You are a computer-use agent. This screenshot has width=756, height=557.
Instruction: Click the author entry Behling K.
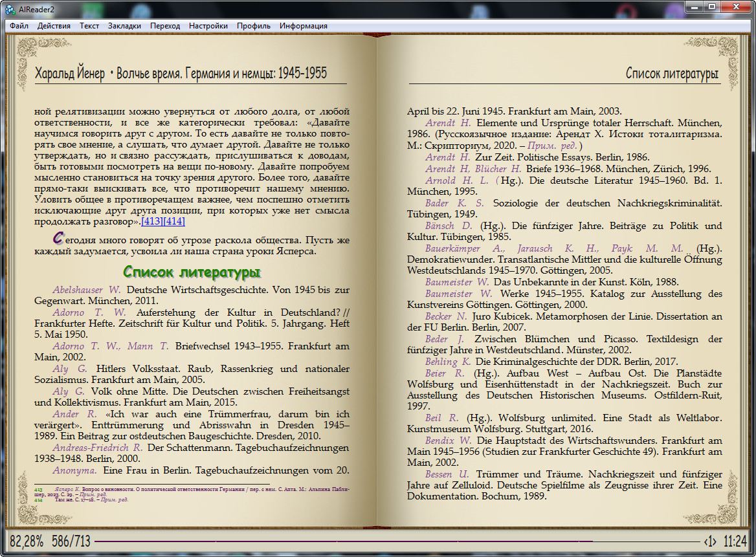447,362
